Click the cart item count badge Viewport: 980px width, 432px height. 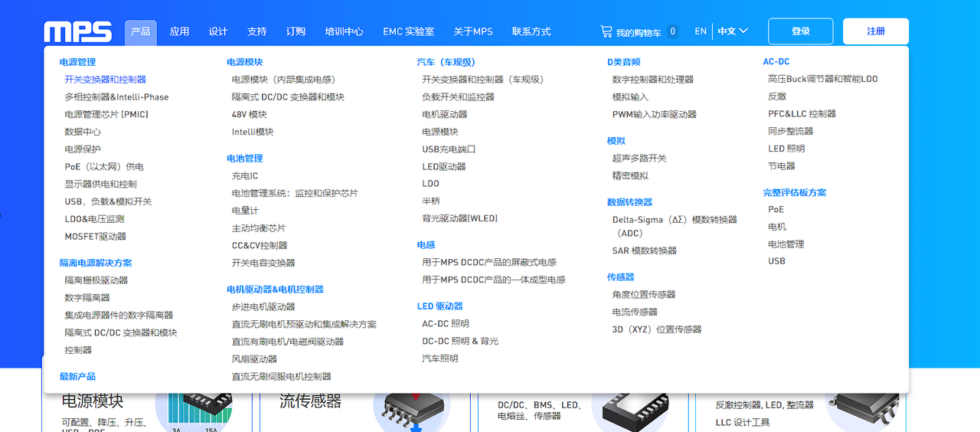tap(672, 31)
